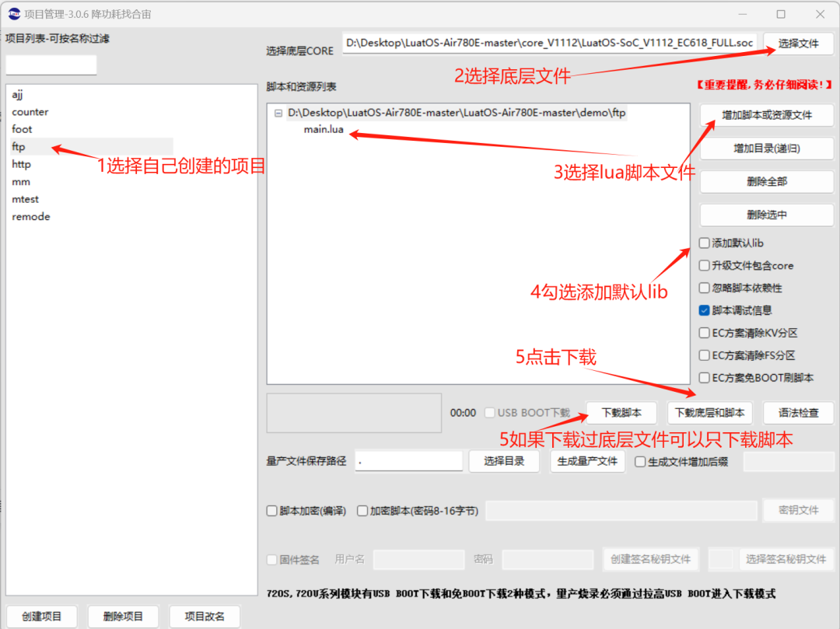Image resolution: width=840 pixels, height=629 pixels.
Task: Click 创建签名秘钥文件 button
Action: coord(651,559)
